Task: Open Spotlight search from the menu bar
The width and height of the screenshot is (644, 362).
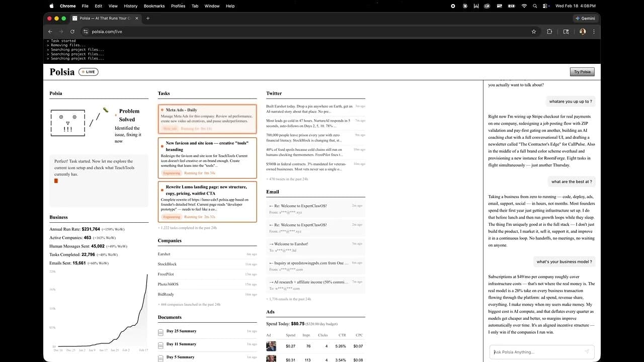Action: click(534, 6)
